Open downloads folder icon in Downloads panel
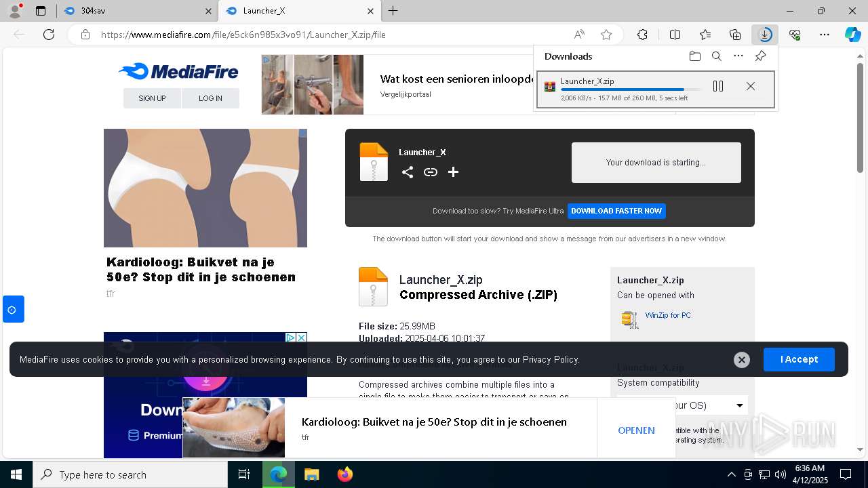This screenshot has height=488, width=868. [x=694, y=56]
